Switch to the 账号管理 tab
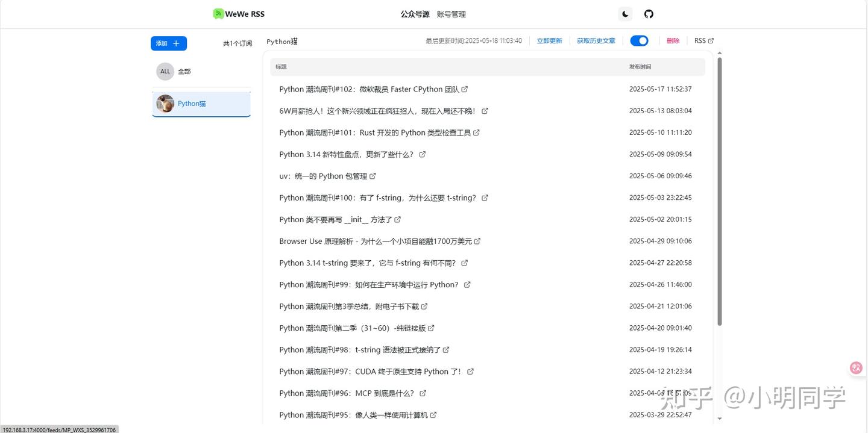This screenshot has width=868, height=433. [x=451, y=14]
